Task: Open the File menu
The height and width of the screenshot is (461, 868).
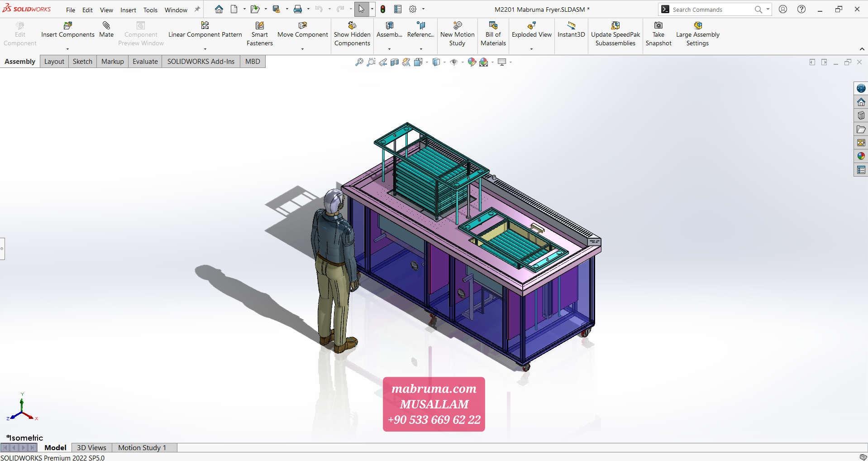Action: tap(71, 10)
